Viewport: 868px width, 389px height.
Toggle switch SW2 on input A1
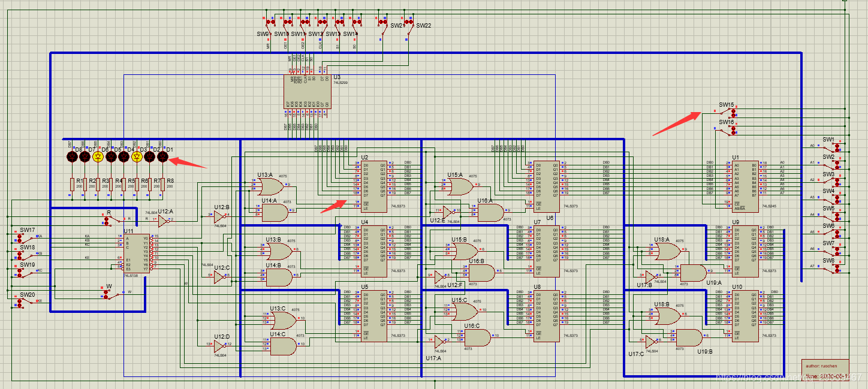coord(831,164)
